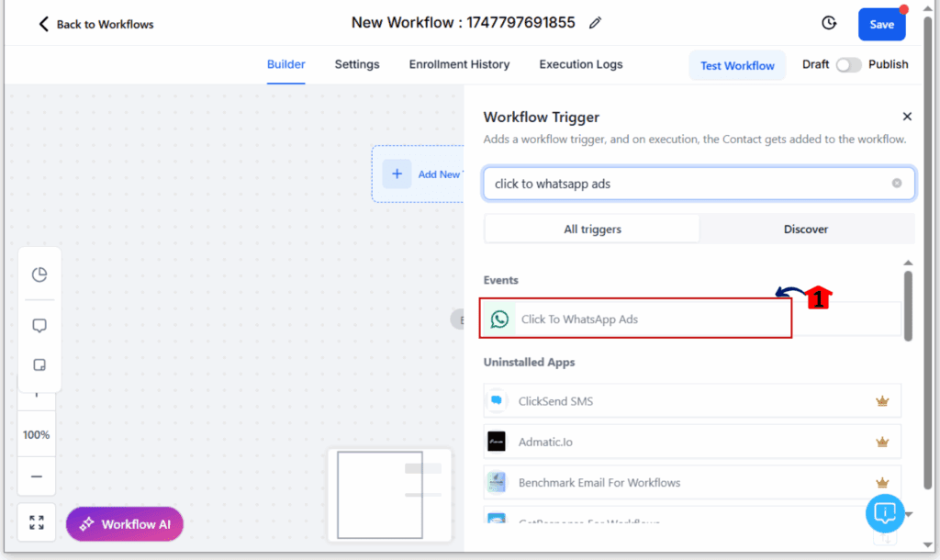Open version history clock icon
This screenshot has width=940, height=560.
[829, 23]
